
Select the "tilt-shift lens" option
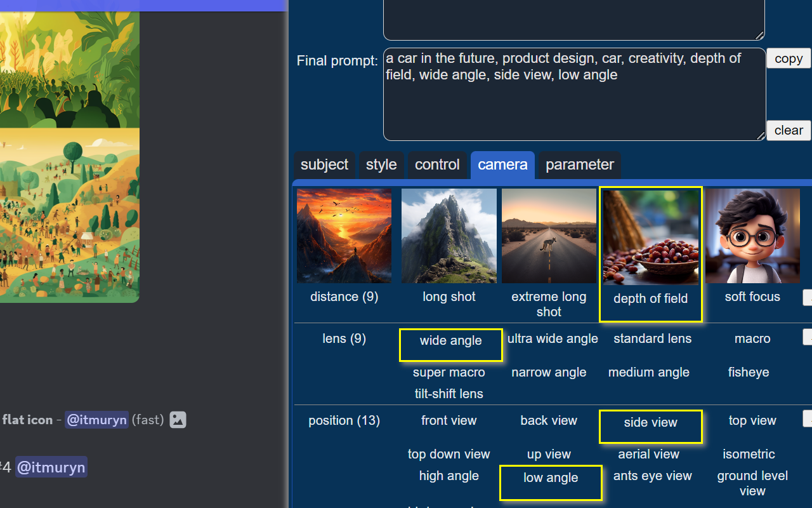[x=449, y=394]
